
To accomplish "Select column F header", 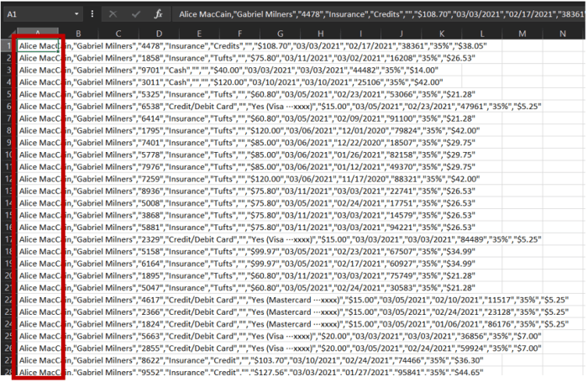I will [239, 34].
